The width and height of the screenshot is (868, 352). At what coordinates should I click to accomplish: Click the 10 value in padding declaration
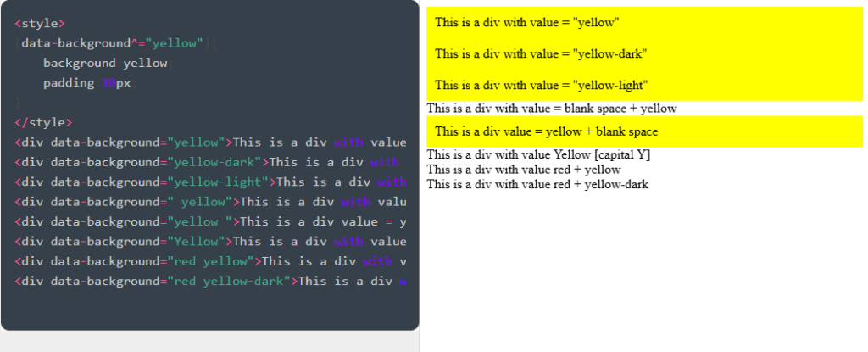pos(108,83)
